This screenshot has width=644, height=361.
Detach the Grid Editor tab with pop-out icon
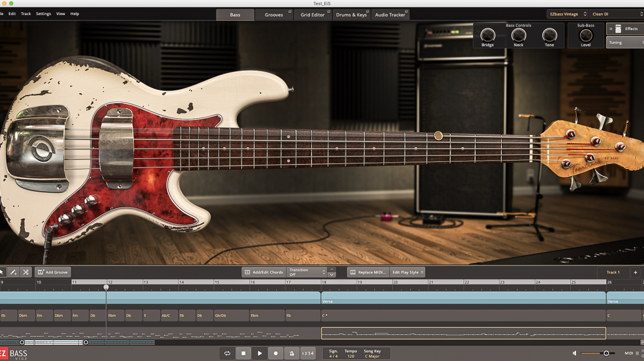tap(328, 12)
